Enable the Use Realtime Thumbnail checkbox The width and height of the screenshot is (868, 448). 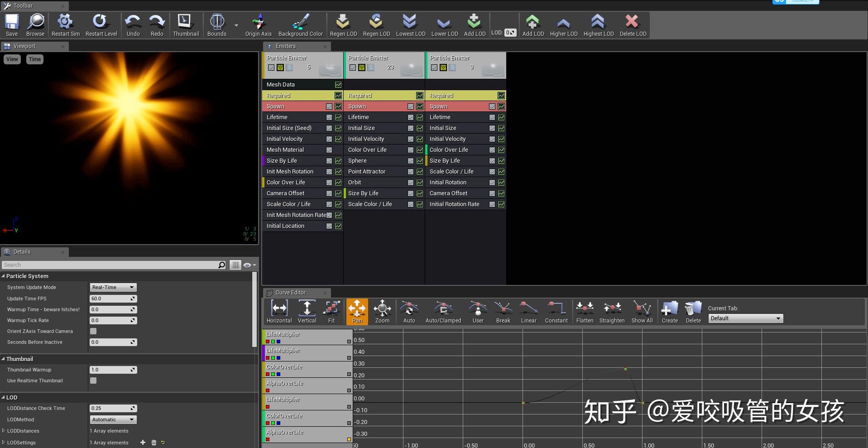(x=93, y=381)
